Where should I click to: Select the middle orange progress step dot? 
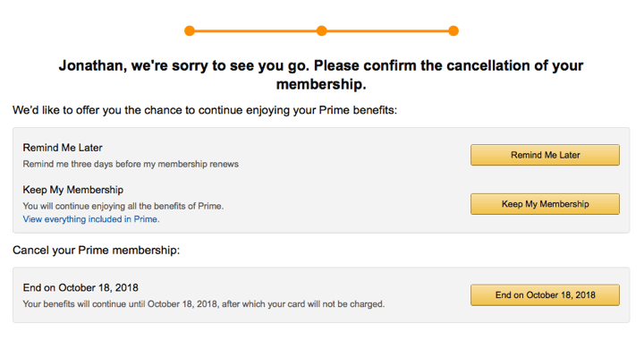coord(322,30)
